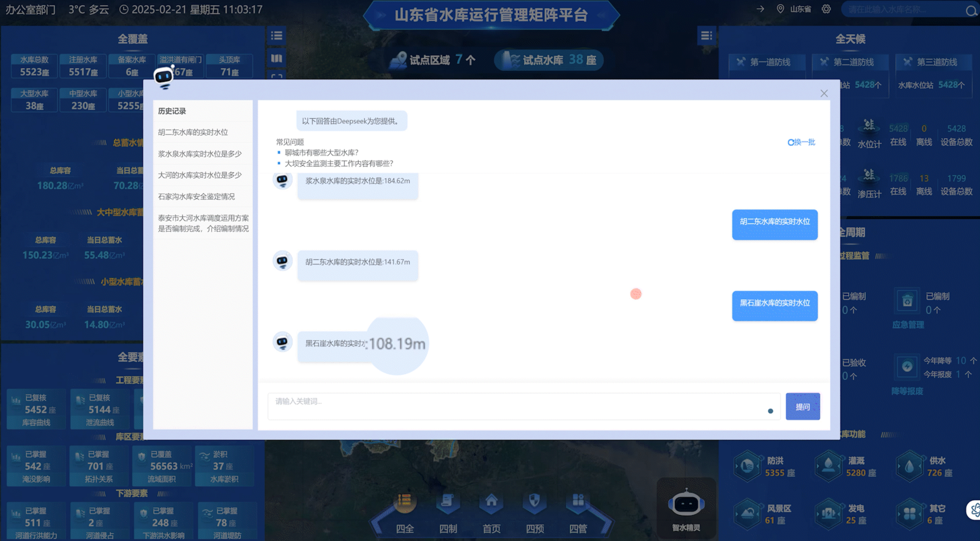Select the 第二道防线 tab
980x541 pixels.
pos(851,62)
